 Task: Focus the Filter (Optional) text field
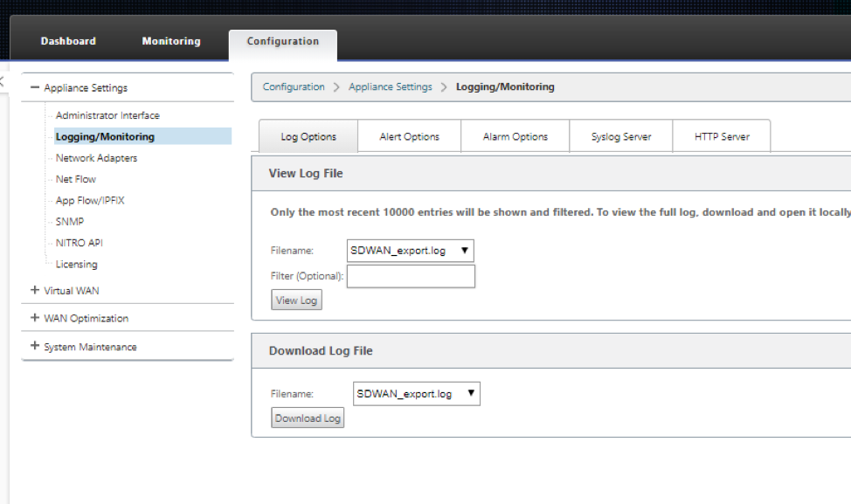pos(411,276)
